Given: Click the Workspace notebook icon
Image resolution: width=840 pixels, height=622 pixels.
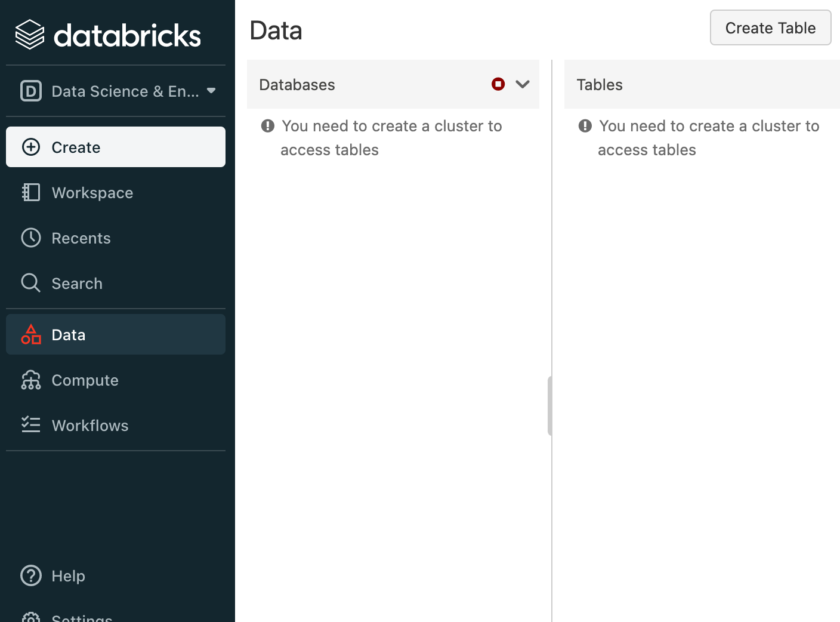Looking at the screenshot, I should [x=31, y=192].
